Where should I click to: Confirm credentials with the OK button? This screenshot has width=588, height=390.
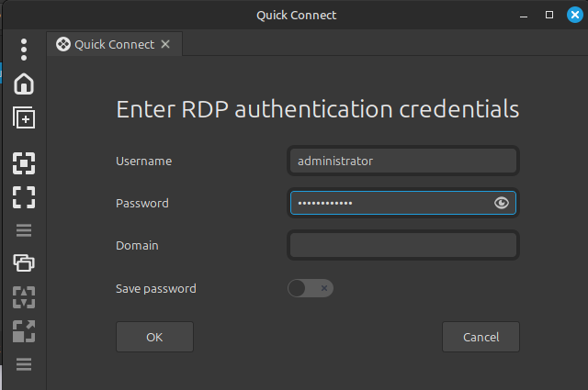tap(155, 337)
